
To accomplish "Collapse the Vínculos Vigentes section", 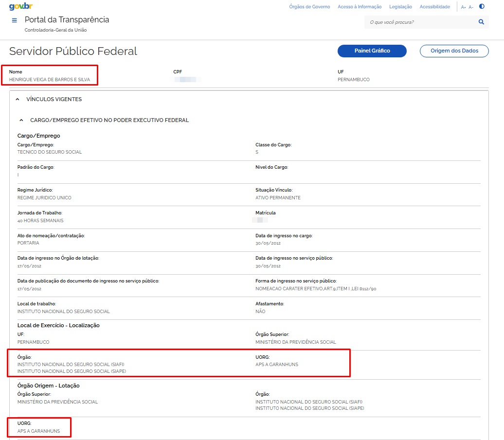I will click(x=18, y=99).
